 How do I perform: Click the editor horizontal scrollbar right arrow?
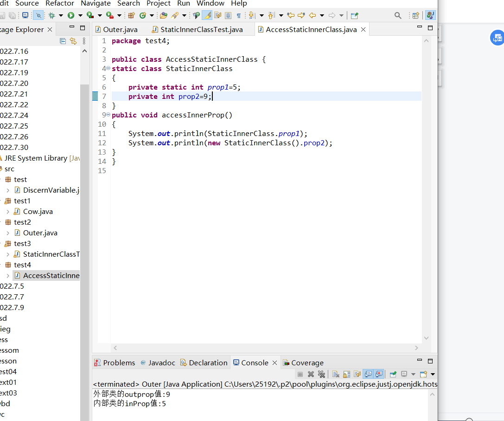coord(416,348)
